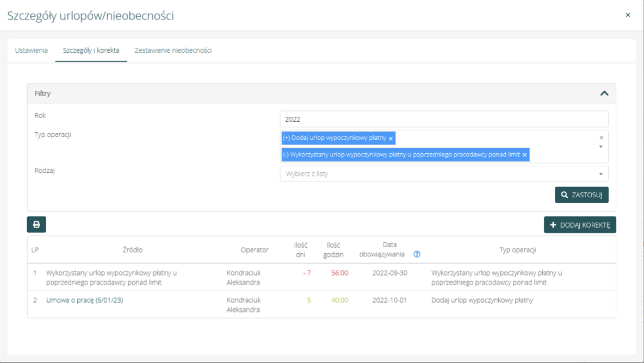Remove the 'Wykorzystany urlop wypoczynkowy' filter tag

click(x=524, y=155)
